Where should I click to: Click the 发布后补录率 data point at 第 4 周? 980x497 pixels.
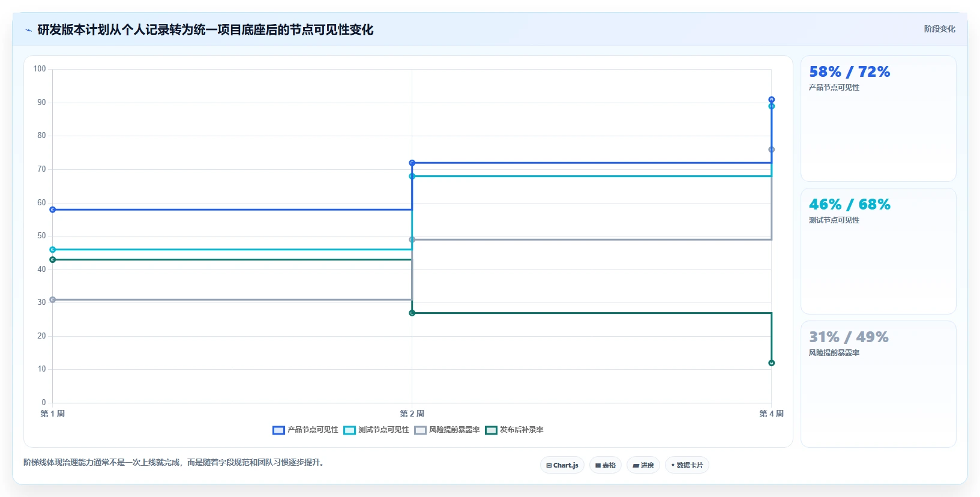(x=771, y=363)
